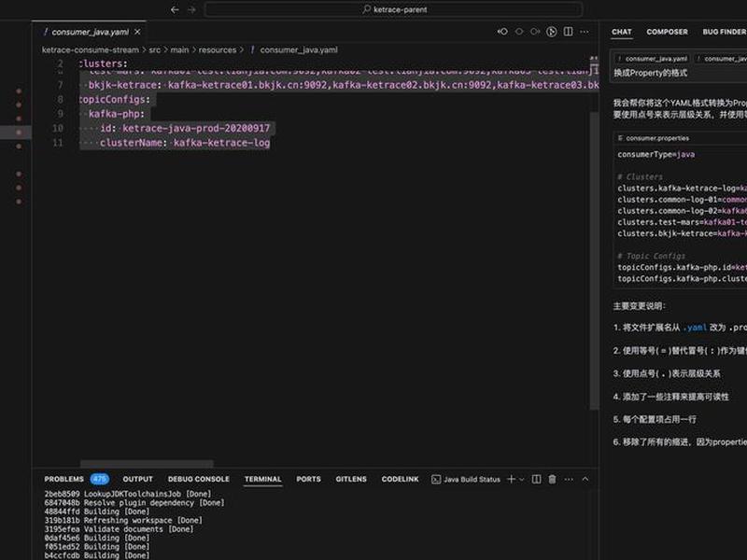Click the 475 problems count badge
Screen dimensions: 747x560
100,479
